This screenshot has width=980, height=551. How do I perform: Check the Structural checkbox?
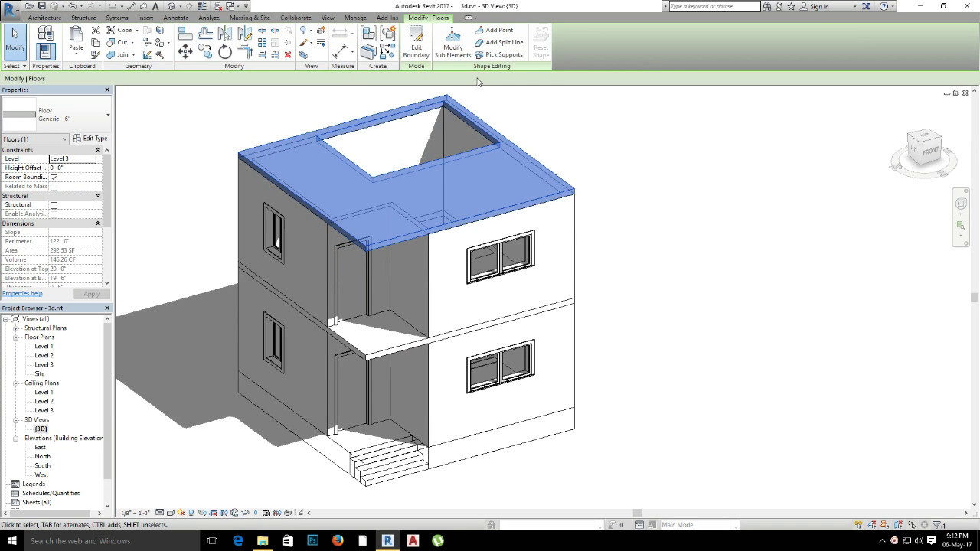(52, 204)
